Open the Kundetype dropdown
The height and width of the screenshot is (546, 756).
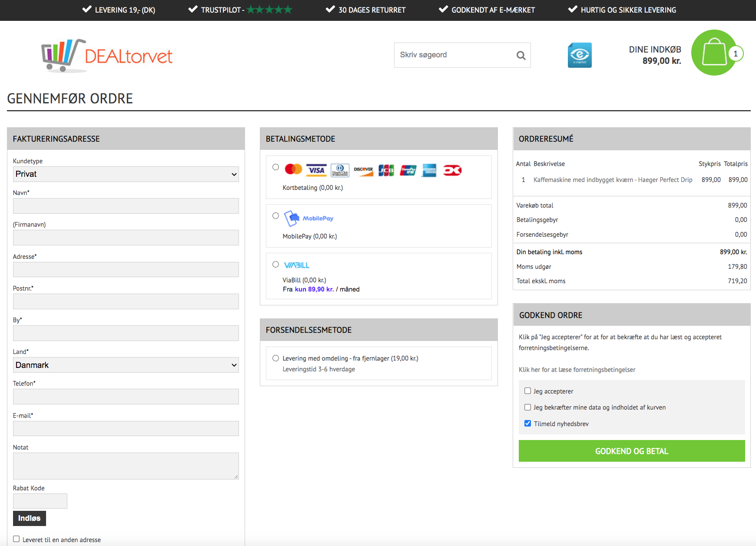(x=126, y=174)
